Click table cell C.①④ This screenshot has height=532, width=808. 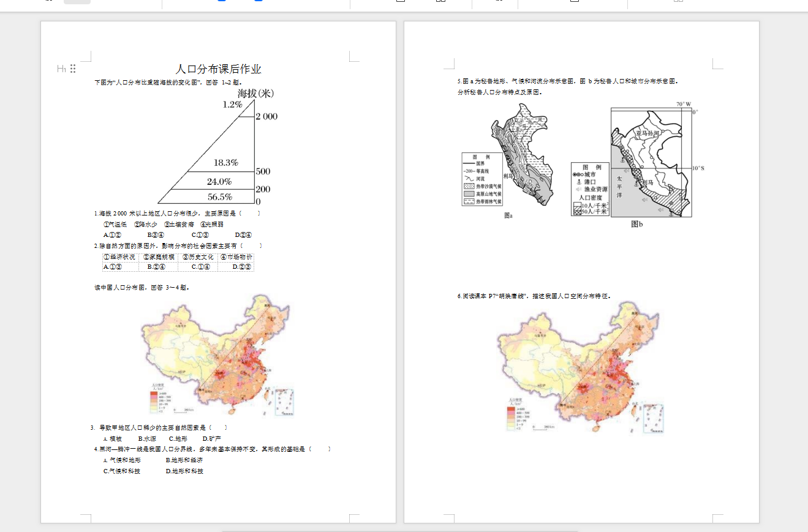[197, 267]
